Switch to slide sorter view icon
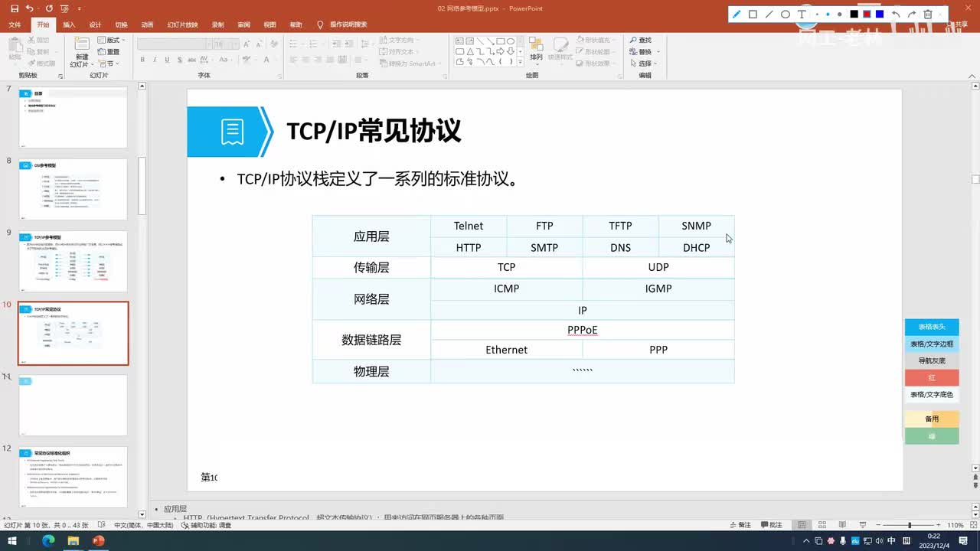This screenshot has height=551, width=980. click(822, 525)
